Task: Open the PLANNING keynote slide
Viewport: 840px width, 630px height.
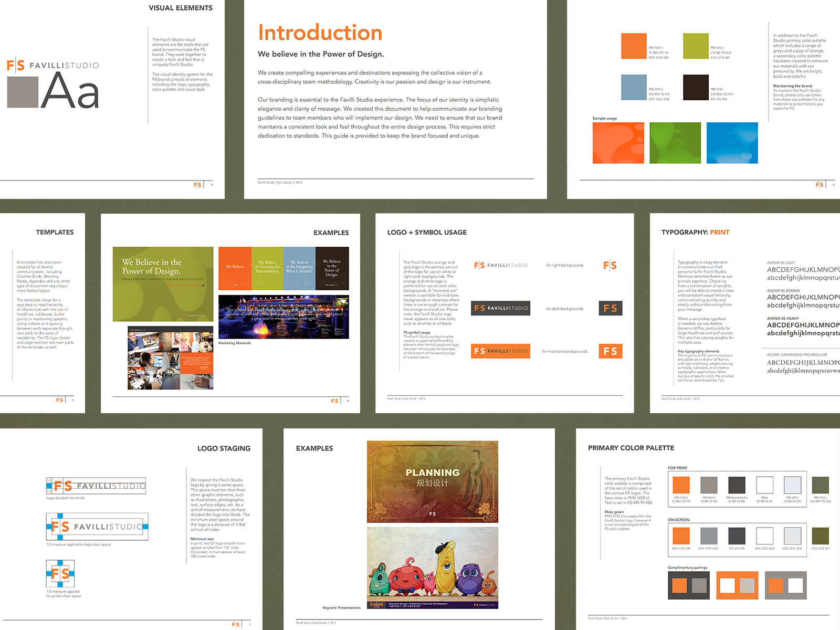Action: pos(433,481)
